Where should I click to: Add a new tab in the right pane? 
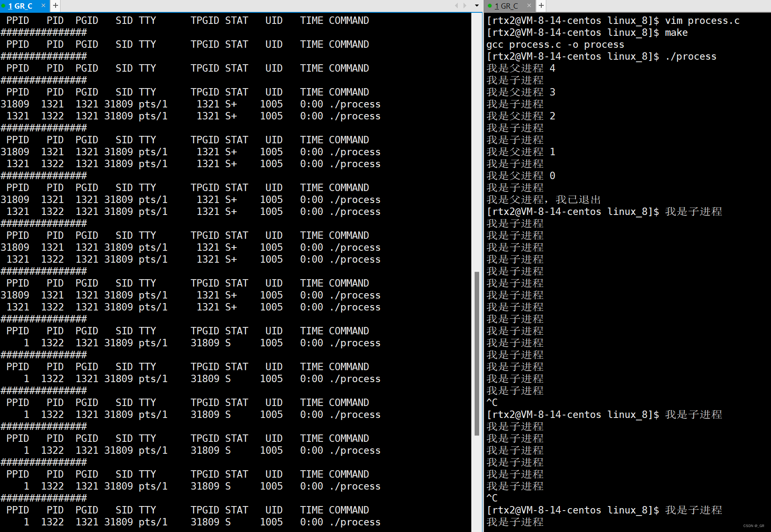point(541,6)
